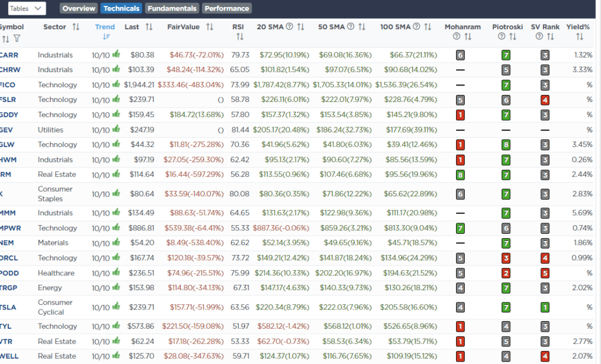Image resolution: width=601 pixels, height=364 pixels.
Task: Switch to the Fundamentals tab
Action: 171,8
